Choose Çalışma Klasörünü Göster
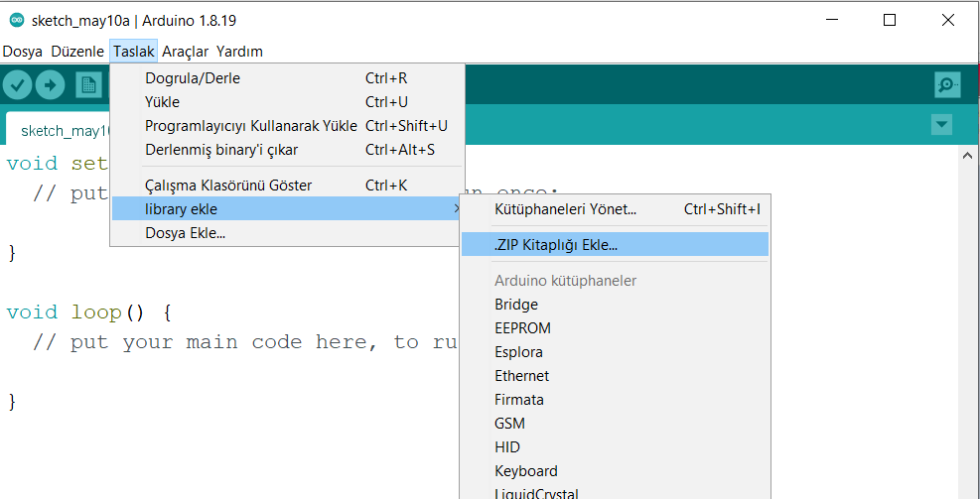This screenshot has width=980, height=499. [228, 186]
